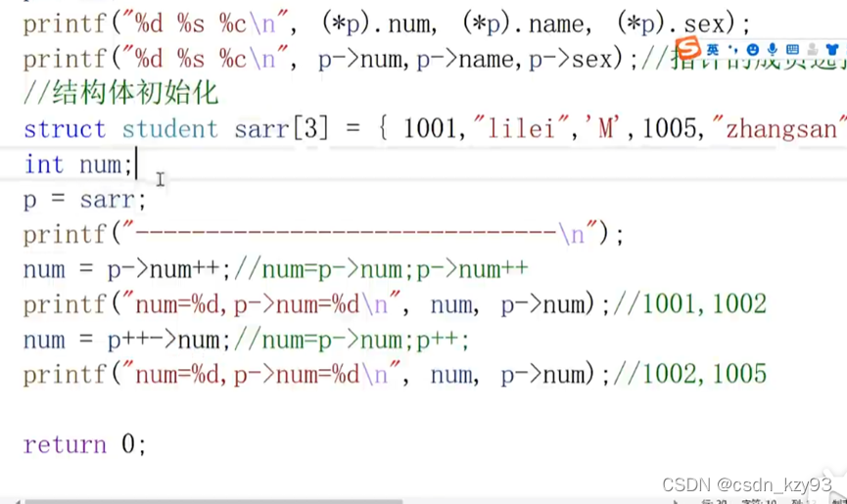Click 'student' type name

point(169,129)
